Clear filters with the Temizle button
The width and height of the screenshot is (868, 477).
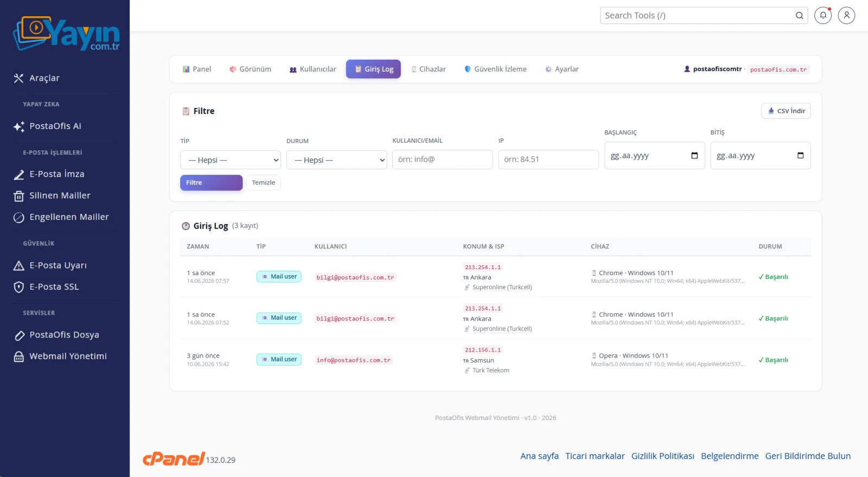point(263,183)
